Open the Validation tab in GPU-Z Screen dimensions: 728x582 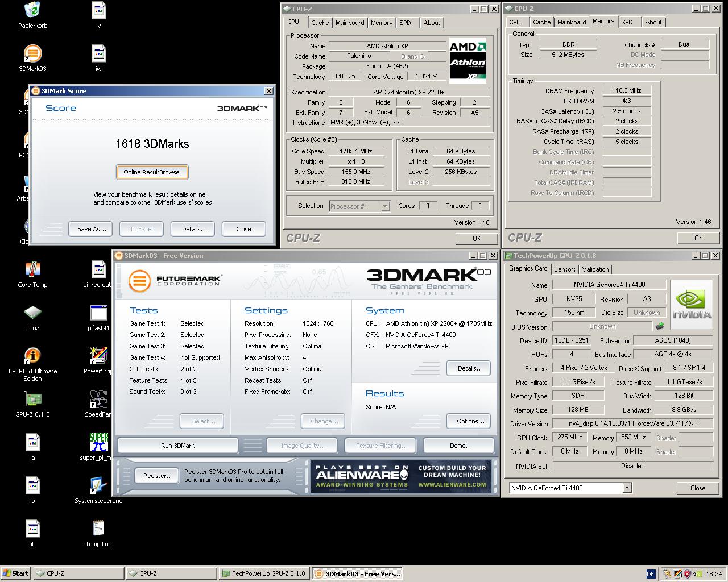point(595,269)
